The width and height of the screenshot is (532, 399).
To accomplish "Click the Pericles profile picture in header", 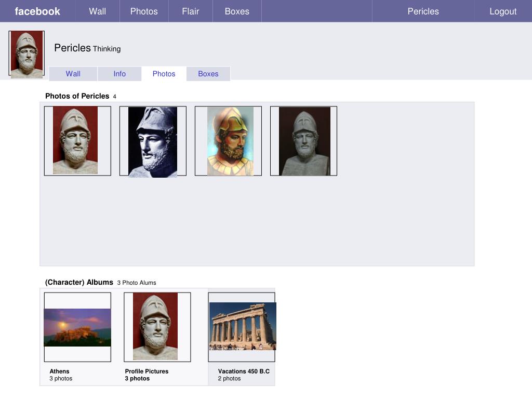I will click(x=27, y=54).
